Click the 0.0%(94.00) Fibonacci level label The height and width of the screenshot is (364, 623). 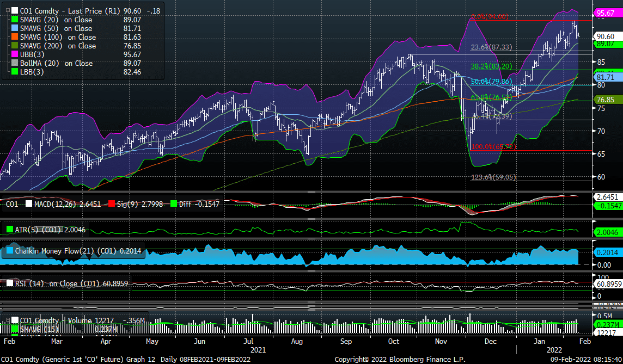click(x=490, y=17)
